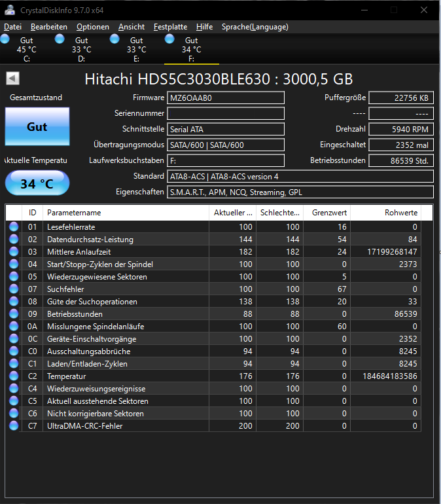Click raw value 2373 in Start/Stopp-Zyklen row
441x504 pixels.
pyautogui.click(x=408, y=264)
